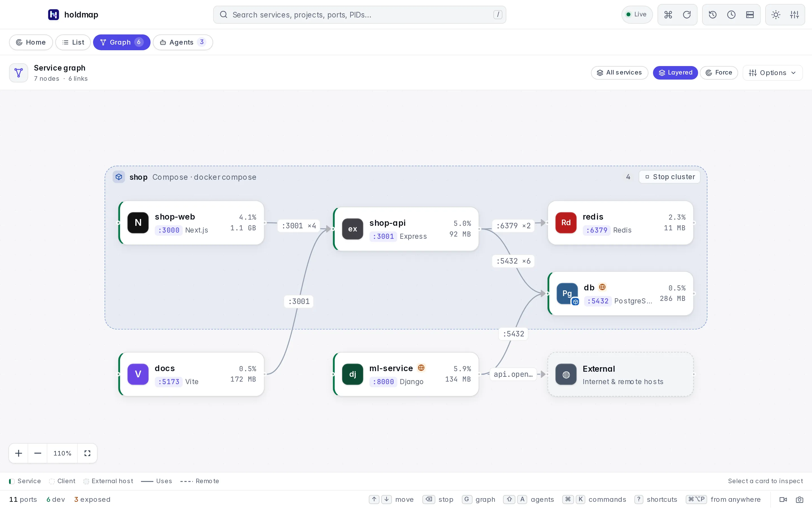Open the panel layout icon
The width and height of the screenshot is (812, 508).
[750, 14]
